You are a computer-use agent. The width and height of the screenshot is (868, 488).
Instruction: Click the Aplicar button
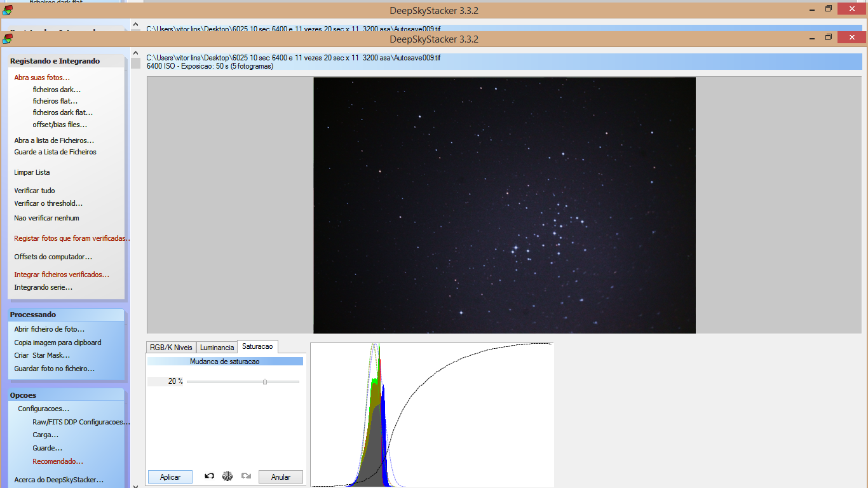170,477
